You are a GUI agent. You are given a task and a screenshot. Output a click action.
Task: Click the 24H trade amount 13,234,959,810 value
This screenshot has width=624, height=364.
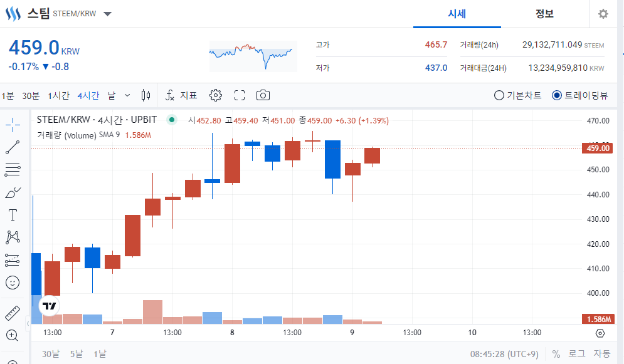(x=558, y=68)
